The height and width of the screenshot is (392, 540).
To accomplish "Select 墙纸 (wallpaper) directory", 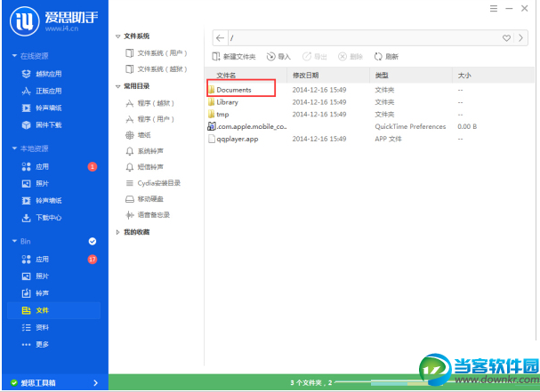I will (x=138, y=135).
